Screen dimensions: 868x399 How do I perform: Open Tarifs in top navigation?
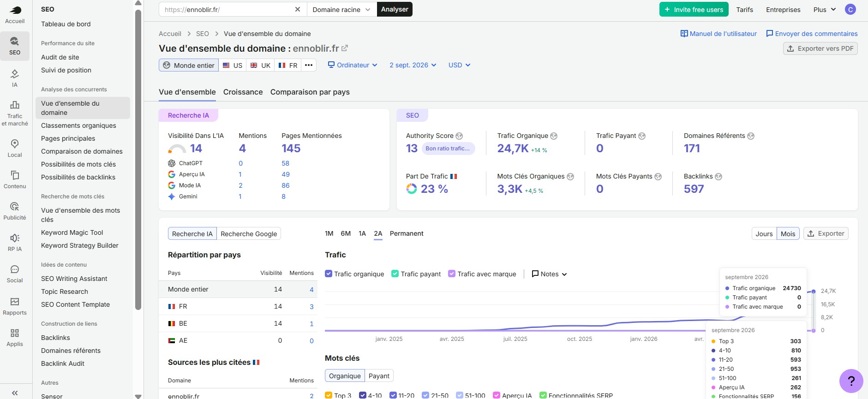point(744,10)
